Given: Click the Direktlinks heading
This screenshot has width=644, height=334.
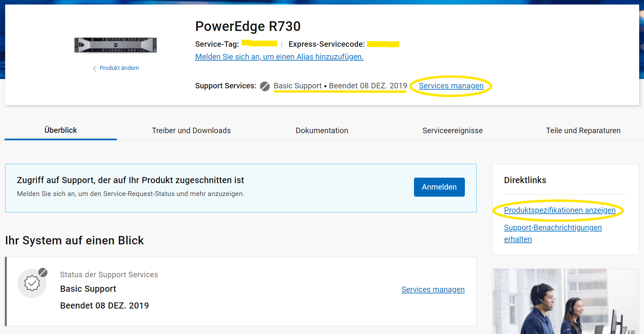Looking at the screenshot, I should [525, 180].
